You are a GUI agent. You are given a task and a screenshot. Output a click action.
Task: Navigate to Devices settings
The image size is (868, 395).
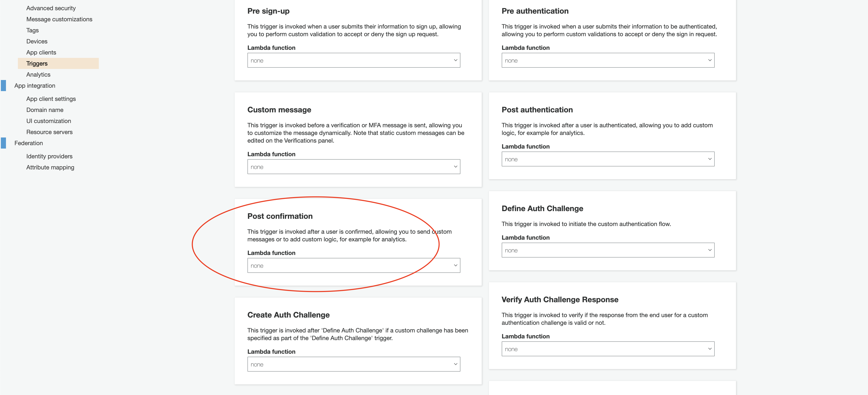tap(37, 42)
